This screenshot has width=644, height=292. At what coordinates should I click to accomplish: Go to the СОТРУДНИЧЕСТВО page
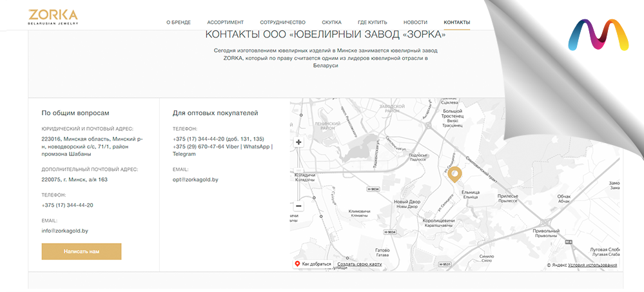tap(282, 23)
